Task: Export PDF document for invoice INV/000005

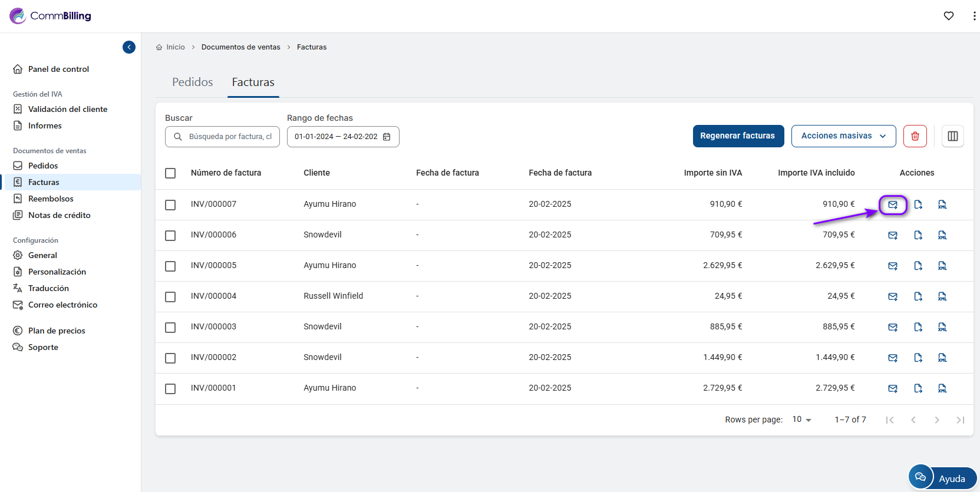Action: tap(918, 266)
